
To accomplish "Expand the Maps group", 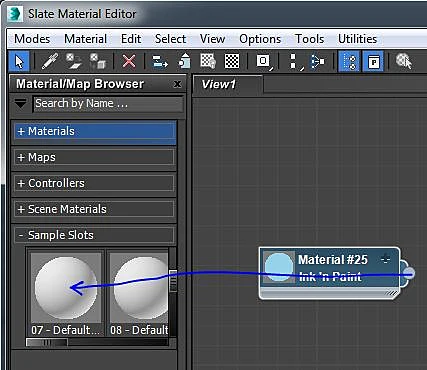I will (x=94, y=157).
